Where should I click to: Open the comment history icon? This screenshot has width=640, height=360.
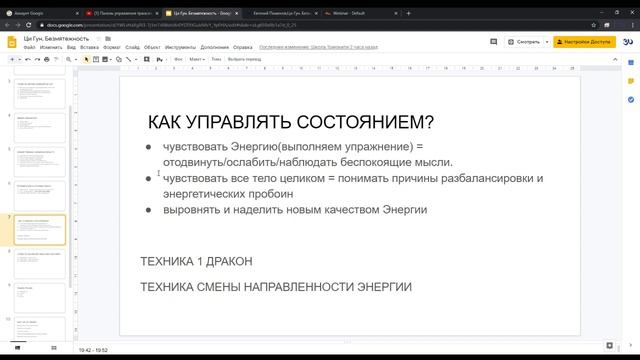[x=493, y=42]
